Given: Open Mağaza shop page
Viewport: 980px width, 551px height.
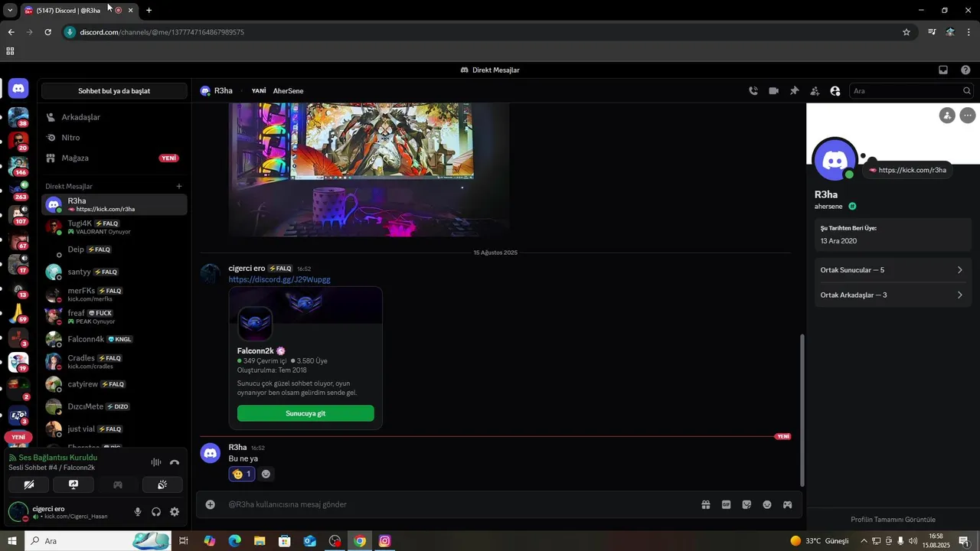Looking at the screenshot, I should click(x=114, y=158).
